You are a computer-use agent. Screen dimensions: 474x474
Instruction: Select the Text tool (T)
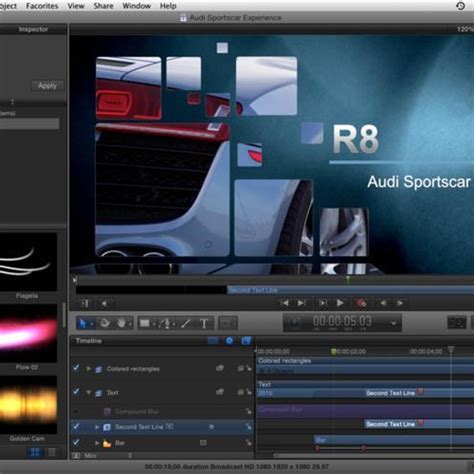click(204, 323)
